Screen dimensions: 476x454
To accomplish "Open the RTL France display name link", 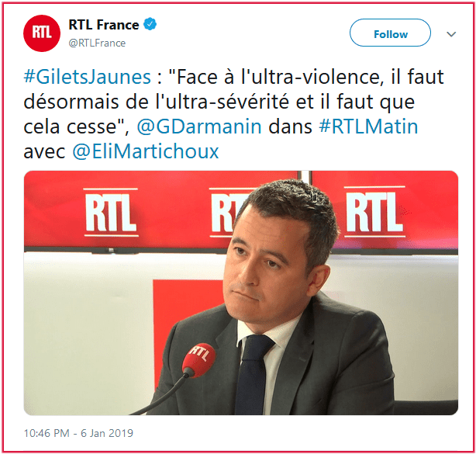I will pyautogui.click(x=104, y=25).
